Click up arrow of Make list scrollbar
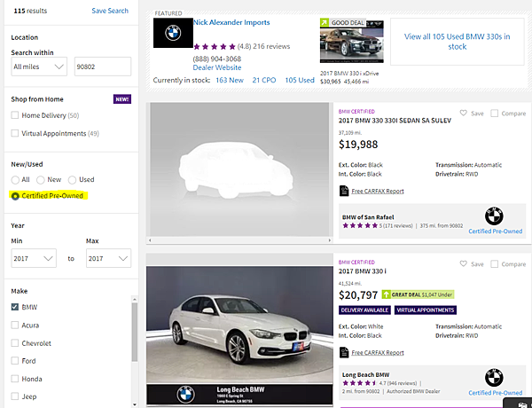Screen dimensions: 532x408 coord(135,299)
